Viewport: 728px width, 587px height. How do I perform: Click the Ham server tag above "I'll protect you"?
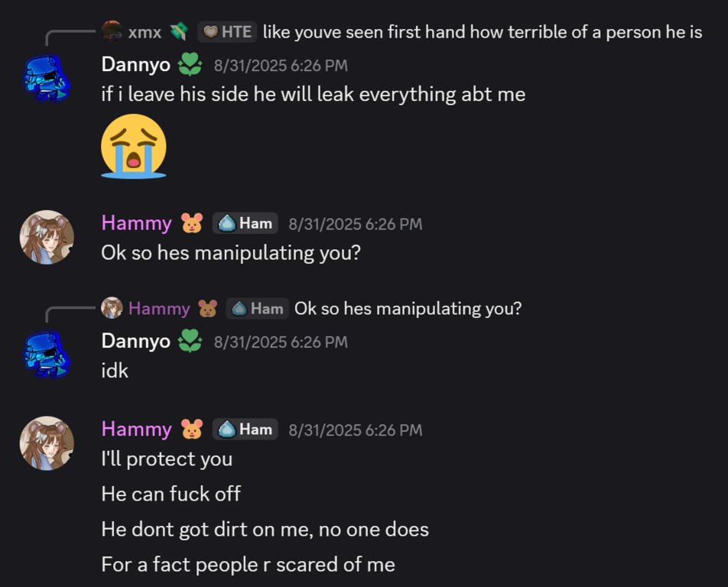click(x=245, y=430)
